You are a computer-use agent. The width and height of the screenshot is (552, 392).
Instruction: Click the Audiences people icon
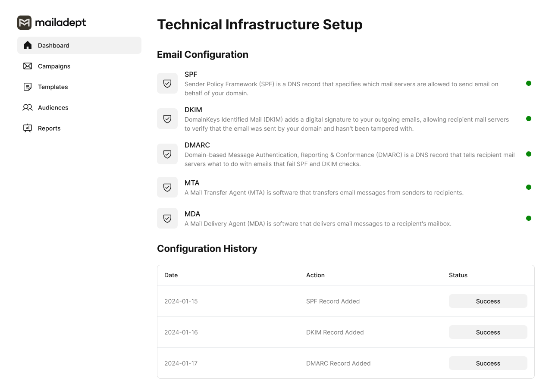pyautogui.click(x=28, y=107)
